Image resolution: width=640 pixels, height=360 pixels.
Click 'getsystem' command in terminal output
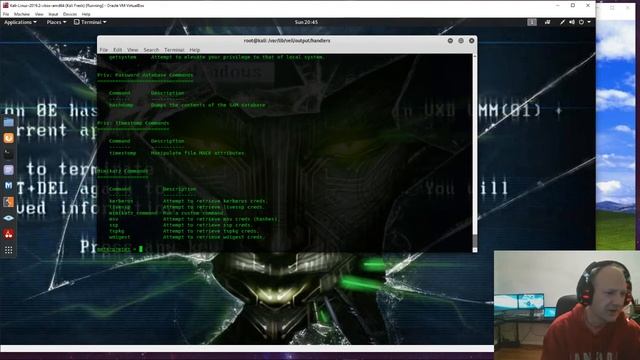122,57
